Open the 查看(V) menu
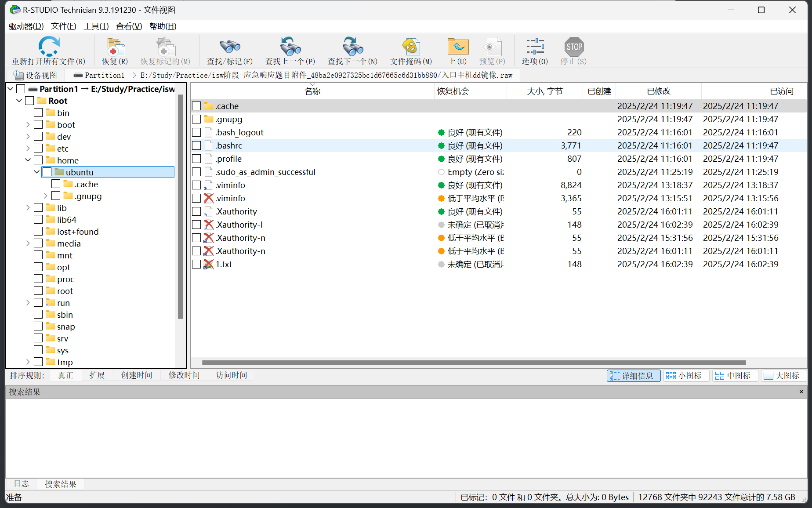 pos(129,26)
